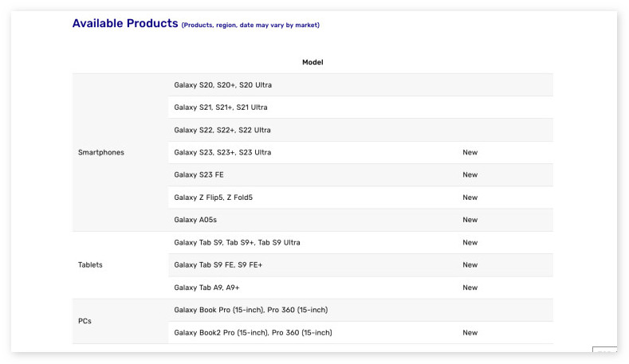Click the Galaxy Tab A9, A9+ entry
Image resolution: width=629 pixels, height=364 pixels.
tap(208, 288)
